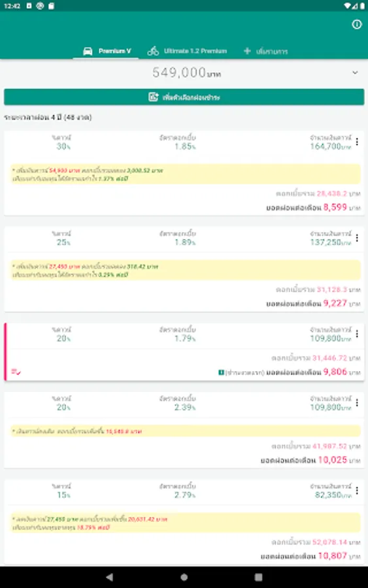Open more options for 15% down plan
Viewport: 368px width, 588px height.
[x=357, y=491]
